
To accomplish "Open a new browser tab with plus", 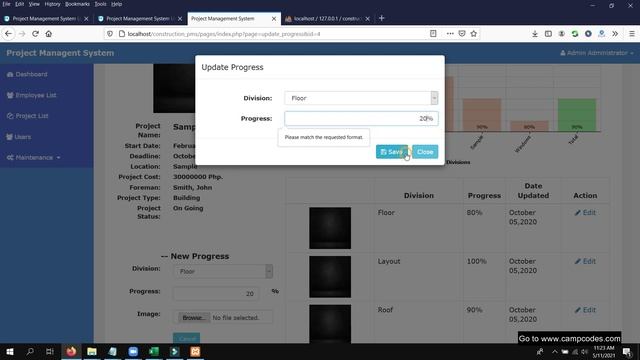I will coord(381,18).
